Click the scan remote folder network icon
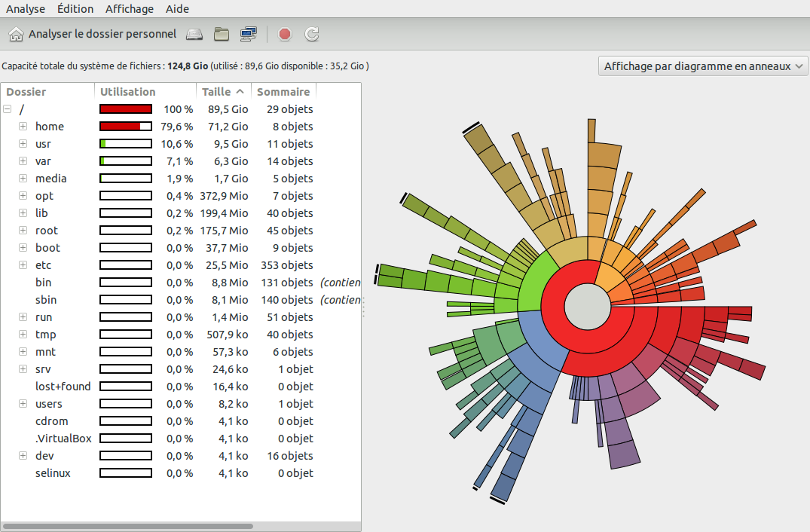Screen dimensions: 810x532 click(248, 34)
